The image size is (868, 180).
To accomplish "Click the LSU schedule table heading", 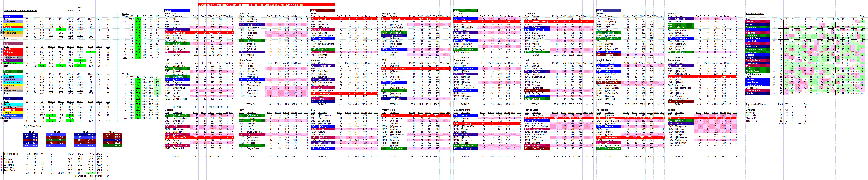I will pos(313,110).
